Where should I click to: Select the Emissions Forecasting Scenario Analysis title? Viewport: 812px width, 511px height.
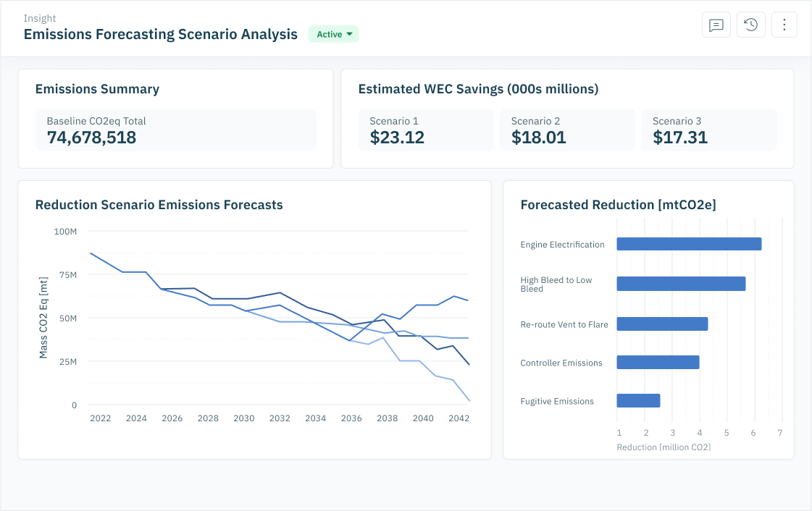point(161,34)
